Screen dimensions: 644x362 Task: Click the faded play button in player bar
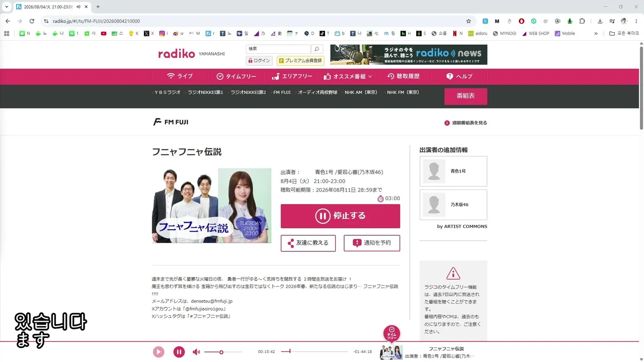[x=158, y=352]
